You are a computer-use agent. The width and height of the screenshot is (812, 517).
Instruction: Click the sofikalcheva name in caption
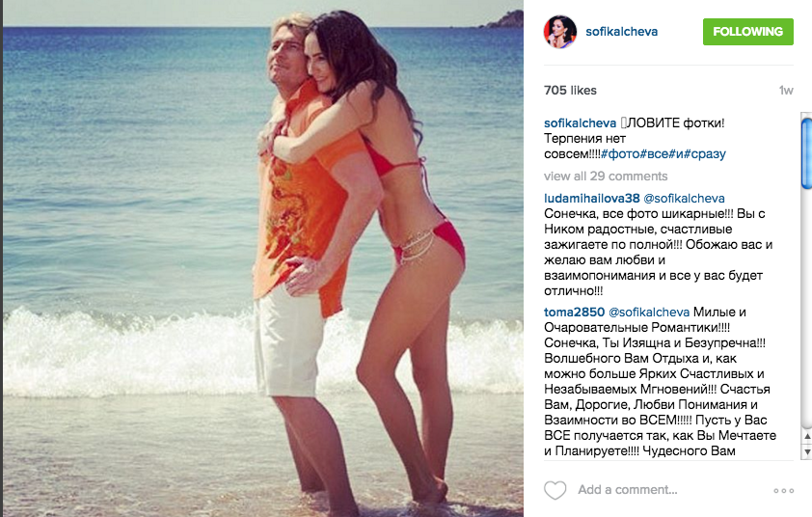click(x=580, y=123)
